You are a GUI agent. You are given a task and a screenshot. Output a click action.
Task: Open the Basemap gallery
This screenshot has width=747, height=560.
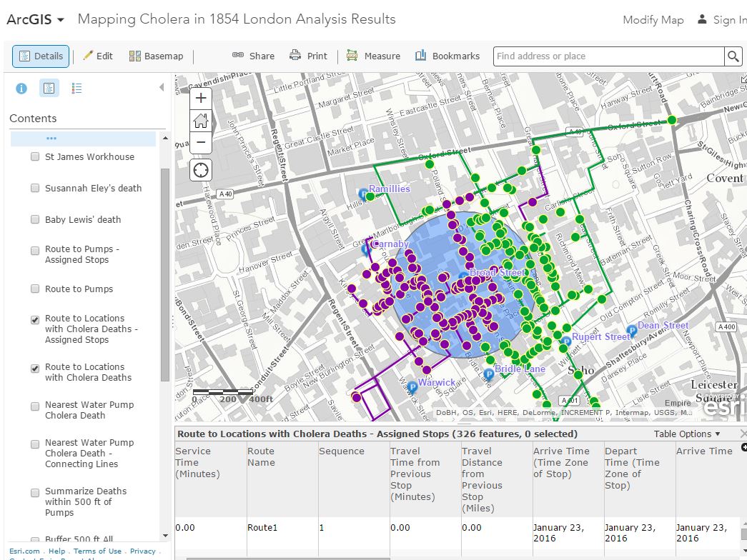coord(156,56)
